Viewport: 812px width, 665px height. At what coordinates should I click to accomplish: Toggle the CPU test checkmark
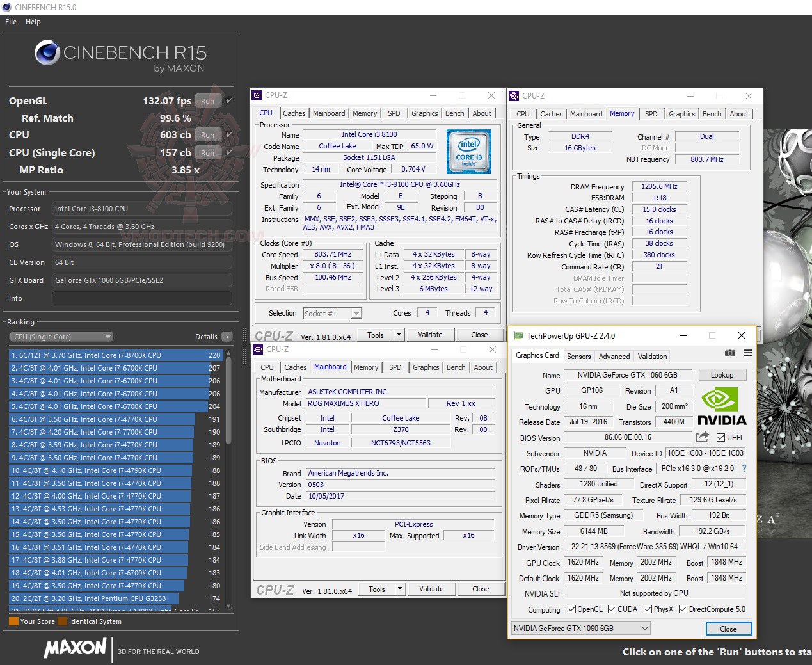pyautogui.click(x=229, y=134)
